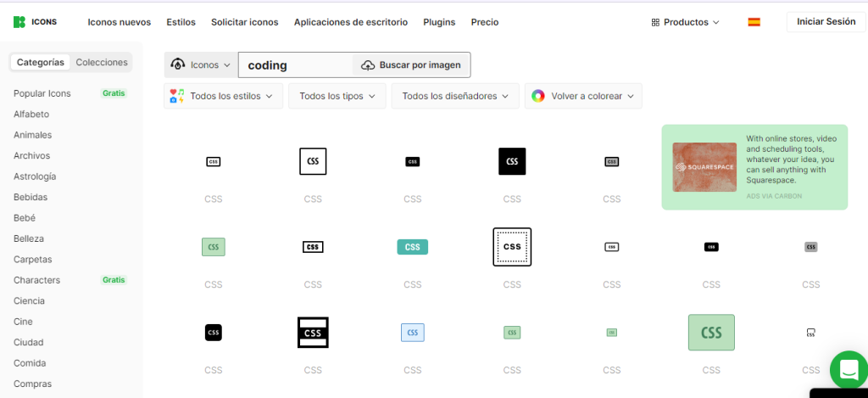The image size is (868, 398).
Task: Open the Icons8 logo home link
Action: pos(35,22)
